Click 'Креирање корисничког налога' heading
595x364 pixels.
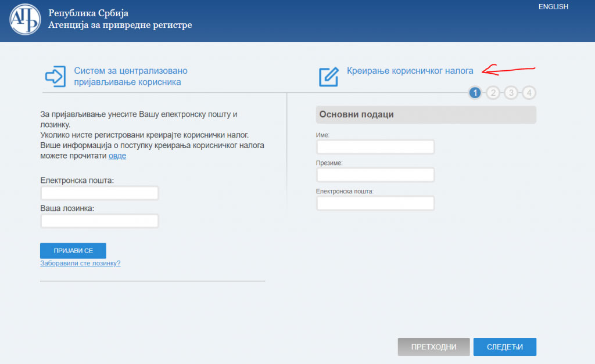410,71
